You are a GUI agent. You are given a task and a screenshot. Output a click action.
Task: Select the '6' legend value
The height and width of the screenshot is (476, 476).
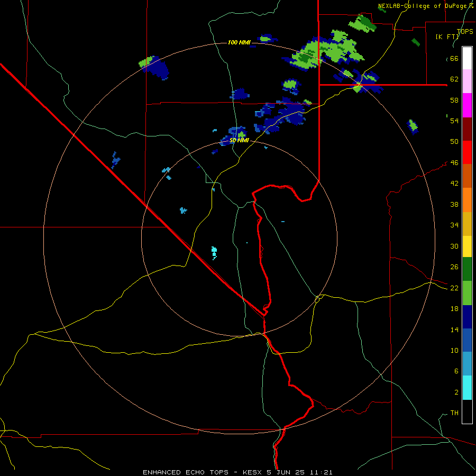tap(456, 371)
